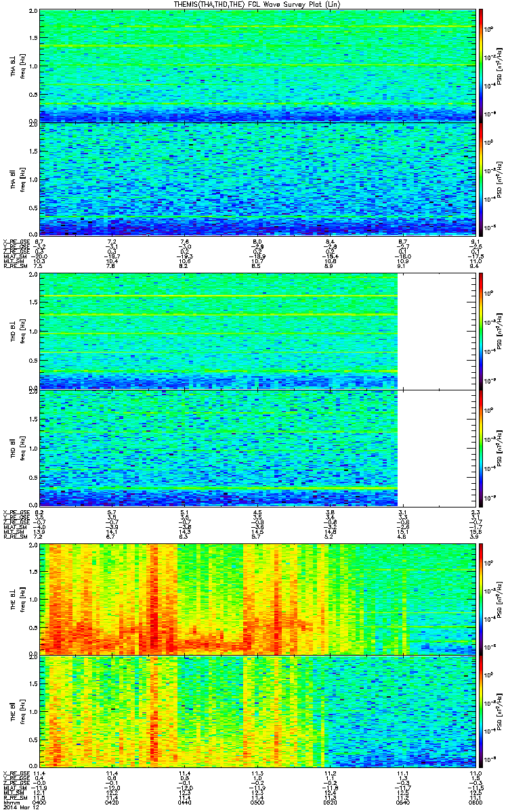Image resolution: width=508 pixels, height=812 pixels.
Task: Click the THA B∥ PSD color bar
Action: click(x=481, y=179)
